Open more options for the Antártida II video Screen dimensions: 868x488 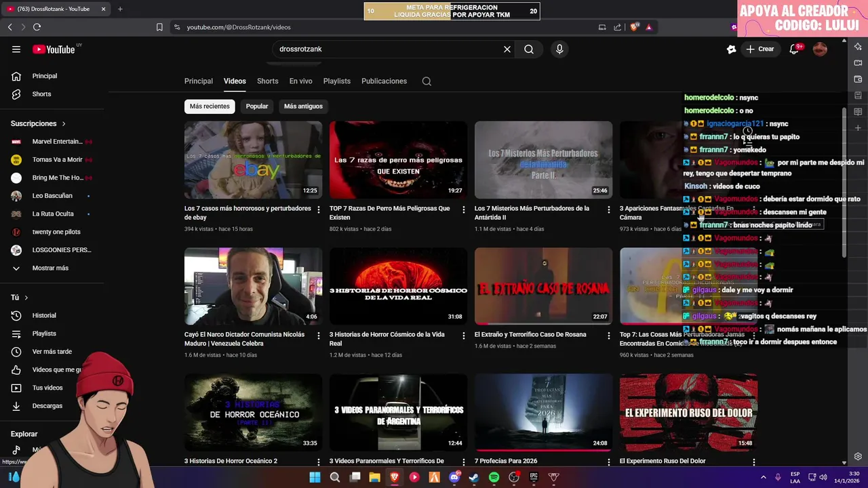point(609,210)
